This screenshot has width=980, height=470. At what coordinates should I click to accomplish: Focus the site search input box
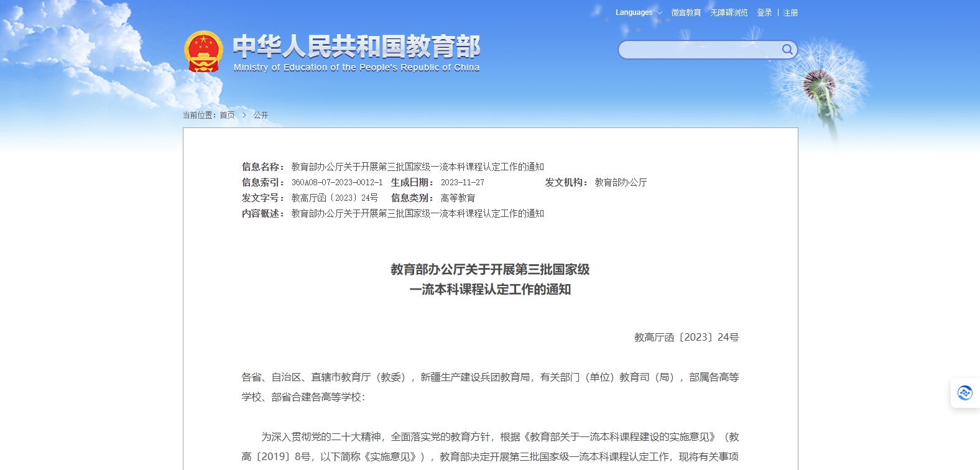tap(699, 50)
